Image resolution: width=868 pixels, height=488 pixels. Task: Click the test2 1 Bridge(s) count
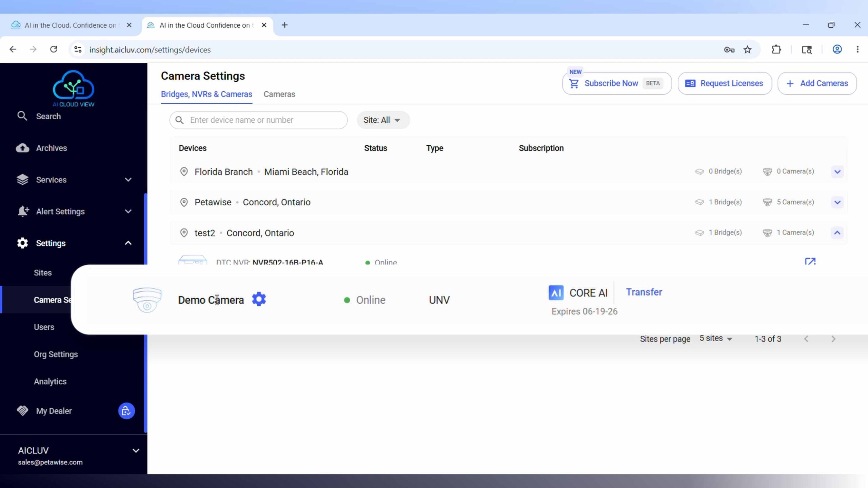(x=718, y=233)
